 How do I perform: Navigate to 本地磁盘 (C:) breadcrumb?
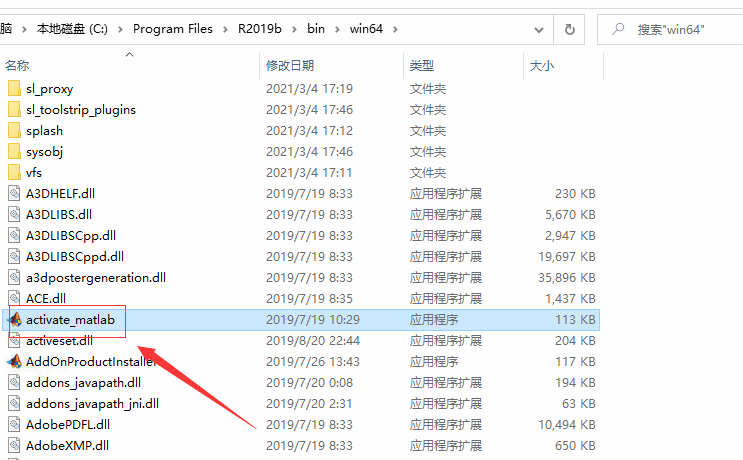pyautogui.click(x=72, y=29)
